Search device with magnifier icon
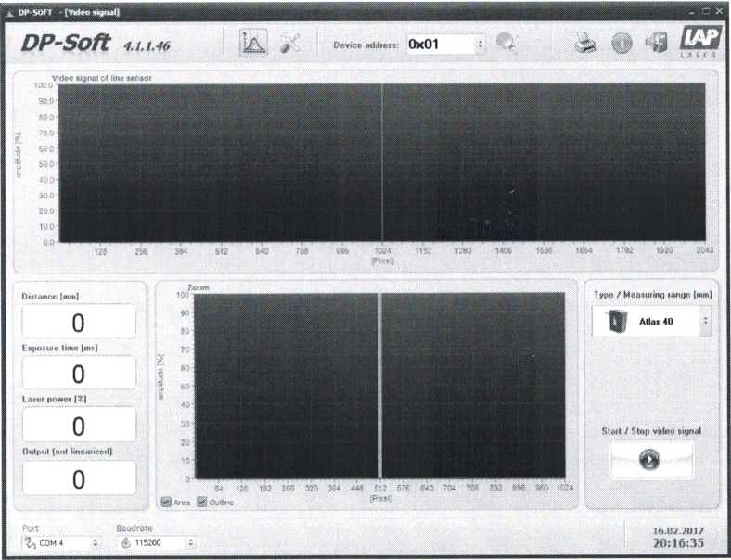This screenshot has width=731, height=560. point(507,43)
